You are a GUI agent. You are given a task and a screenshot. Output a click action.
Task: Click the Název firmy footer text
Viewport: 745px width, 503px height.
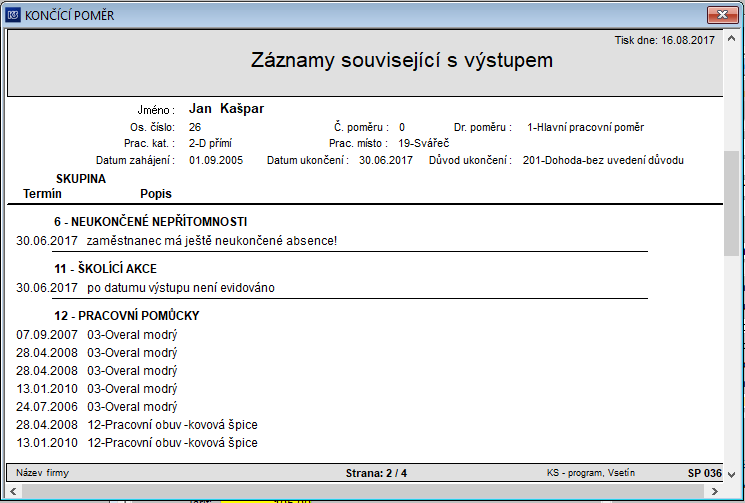coord(42,473)
